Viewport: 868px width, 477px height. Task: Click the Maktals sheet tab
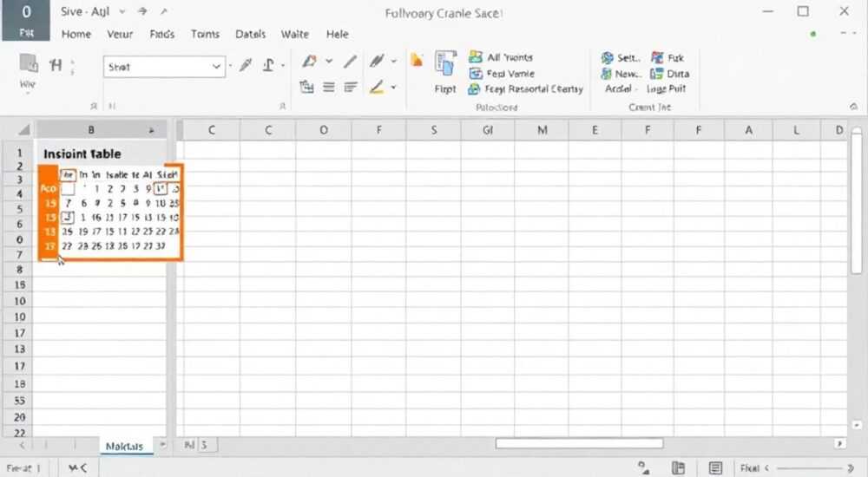[x=124, y=446]
